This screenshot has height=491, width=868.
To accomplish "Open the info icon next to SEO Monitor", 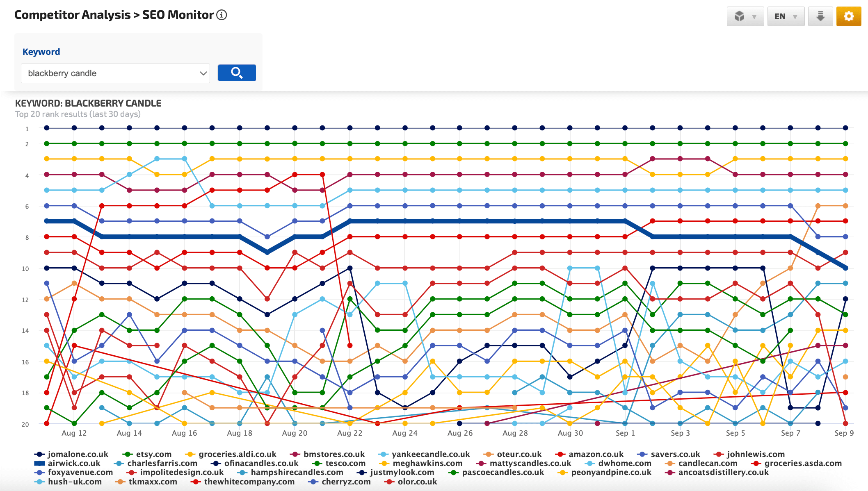I will click(x=221, y=15).
